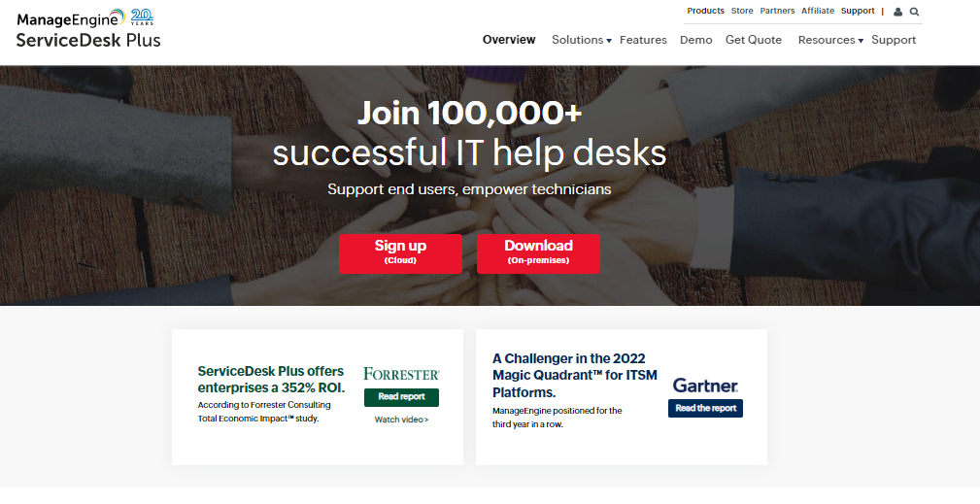The width and height of the screenshot is (980, 504).
Task: Open the Partners link
Action: 777,11
